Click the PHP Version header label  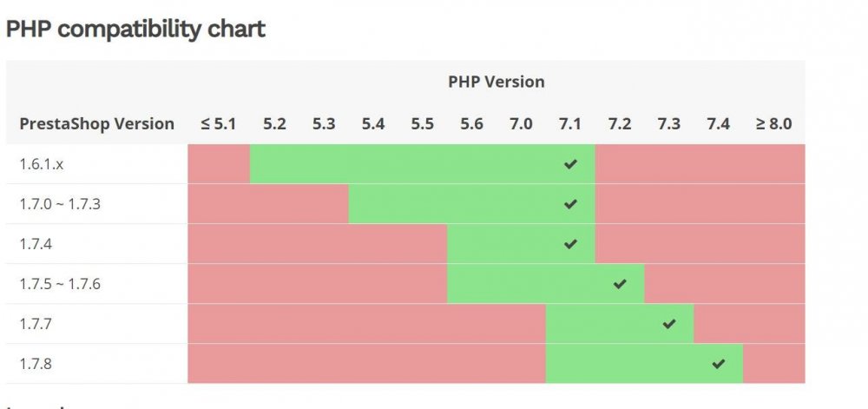[x=496, y=82]
